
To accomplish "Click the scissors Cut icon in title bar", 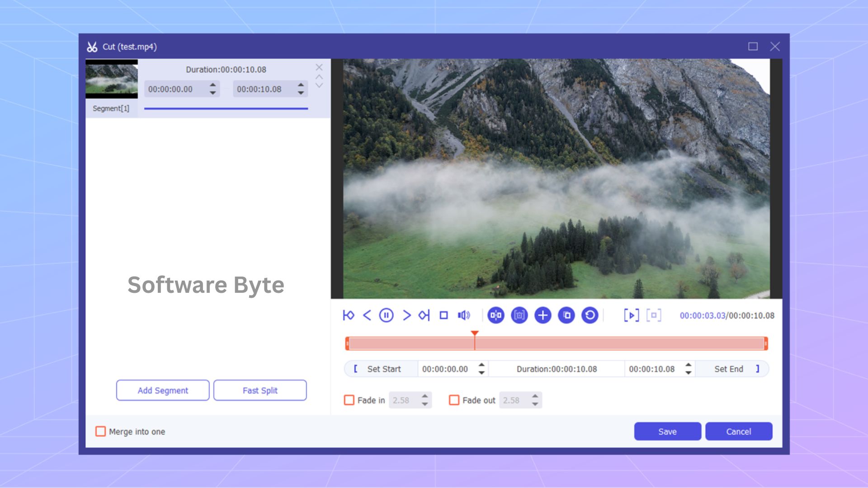I will click(92, 47).
